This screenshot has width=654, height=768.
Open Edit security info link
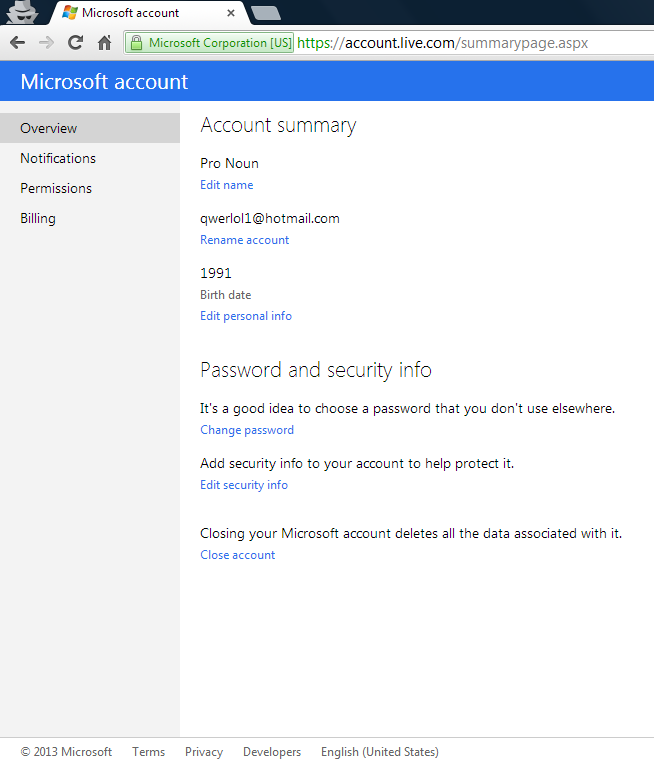click(x=244, y=485)
